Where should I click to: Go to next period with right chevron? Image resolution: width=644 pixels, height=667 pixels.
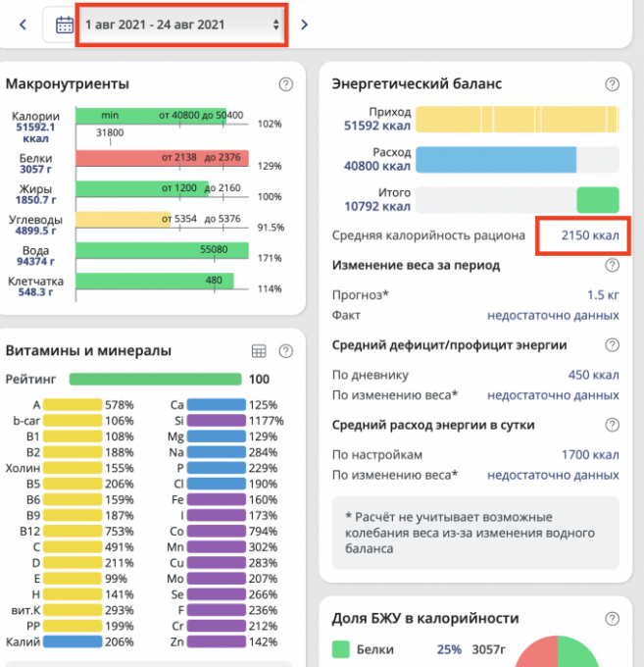pyautogui.click(x=304, y=25)
